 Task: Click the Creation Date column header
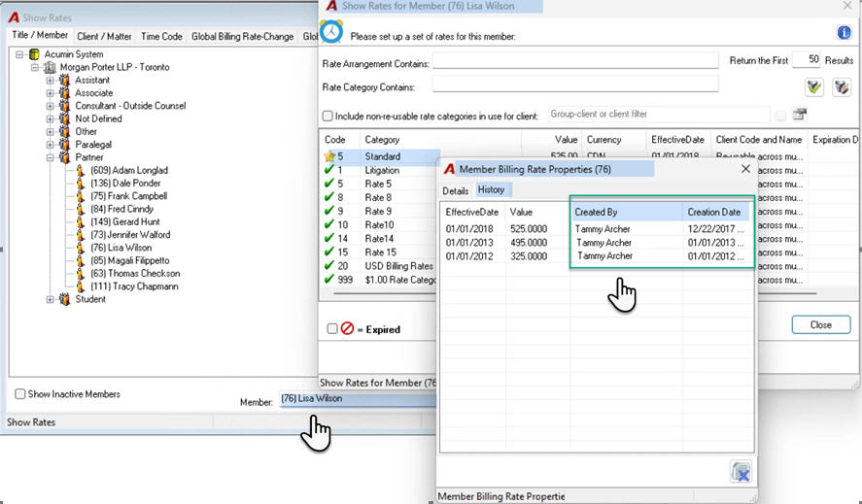coord(717,212)
